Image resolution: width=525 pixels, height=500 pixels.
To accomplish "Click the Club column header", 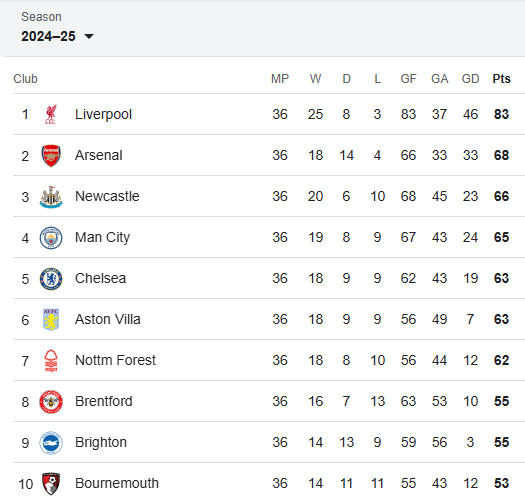I will point(25,79).
